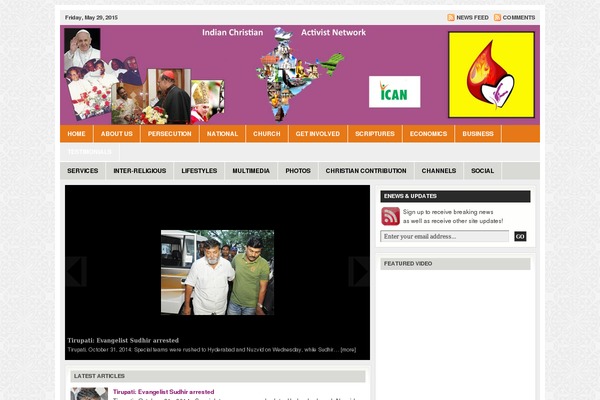Open the NATIONAL menu item
The width and height of the screenshot is (600, 400).
222,134
